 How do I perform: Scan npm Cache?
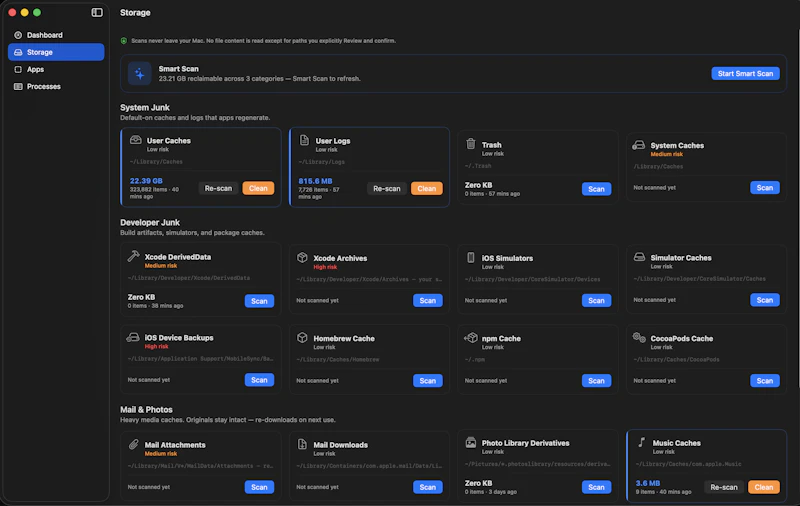(x=596, y=381)
